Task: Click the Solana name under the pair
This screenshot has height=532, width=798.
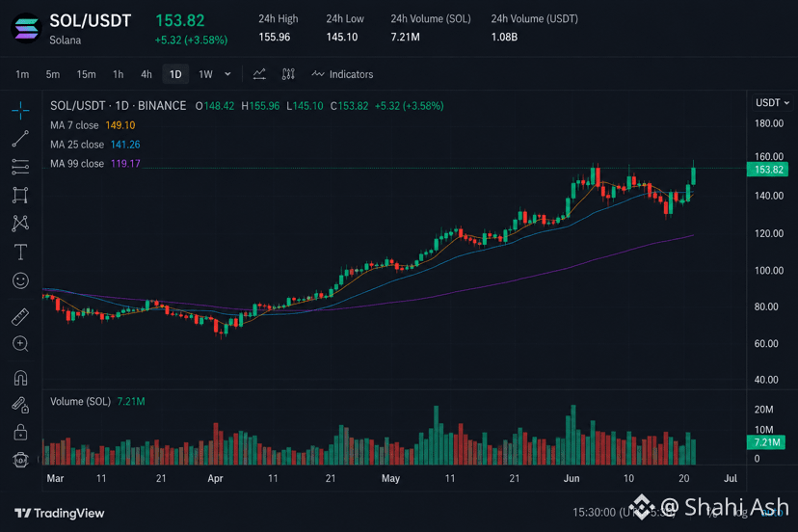Action: 66,40
